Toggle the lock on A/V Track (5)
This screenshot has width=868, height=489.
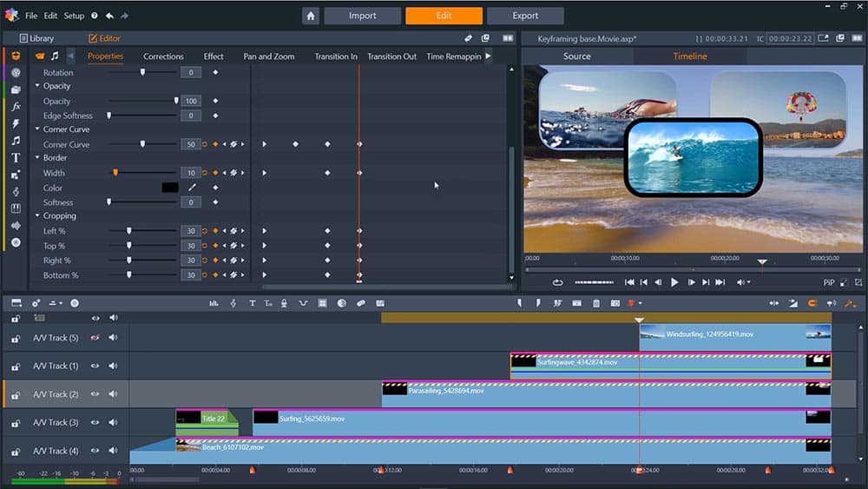(16, 339)
